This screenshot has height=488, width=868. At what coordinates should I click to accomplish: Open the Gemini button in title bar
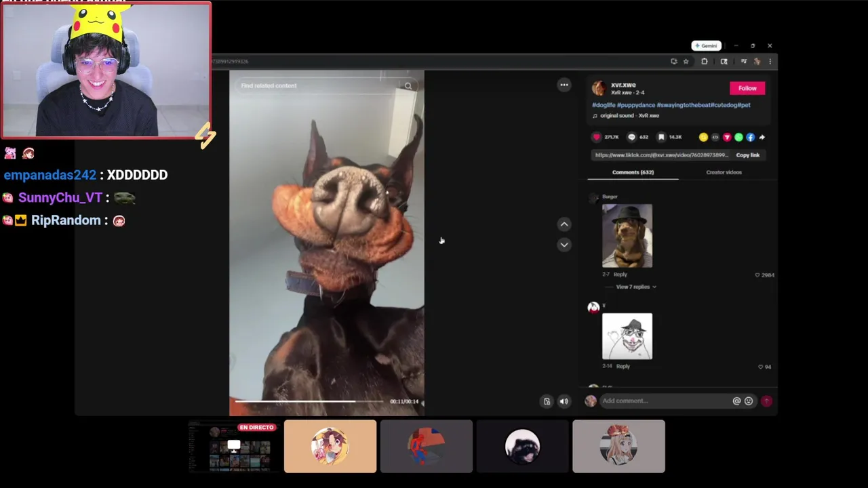[706, 45]
